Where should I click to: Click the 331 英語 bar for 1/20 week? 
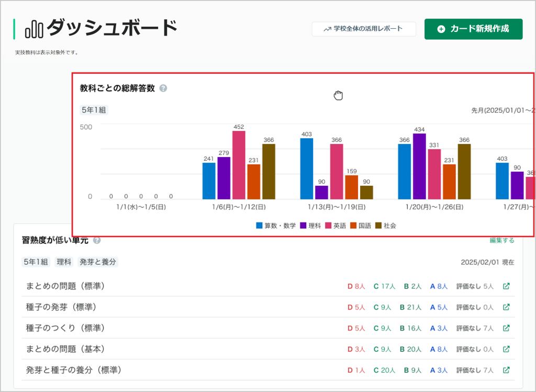434,174
